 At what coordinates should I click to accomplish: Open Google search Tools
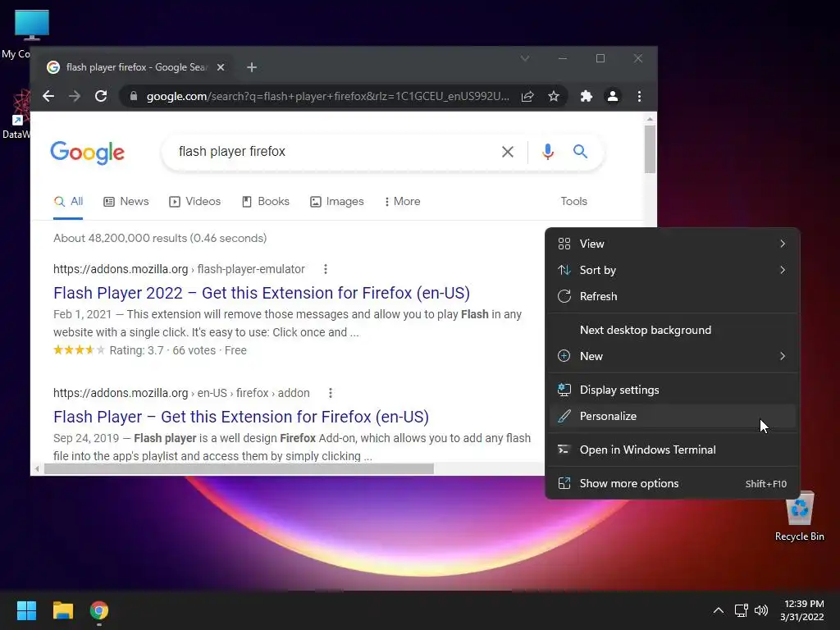pos(573,202)
